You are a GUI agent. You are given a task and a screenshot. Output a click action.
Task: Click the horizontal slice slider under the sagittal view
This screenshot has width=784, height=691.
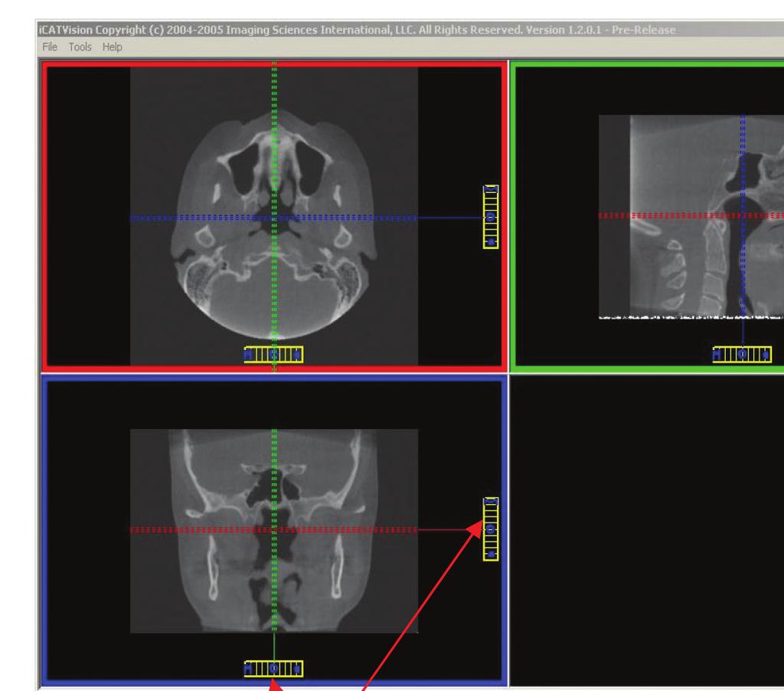point(742,355)
